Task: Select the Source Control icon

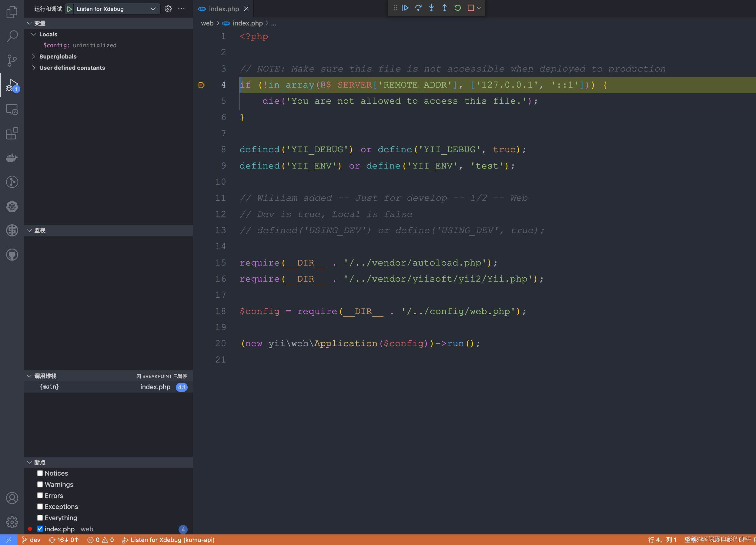Action: 12,60
